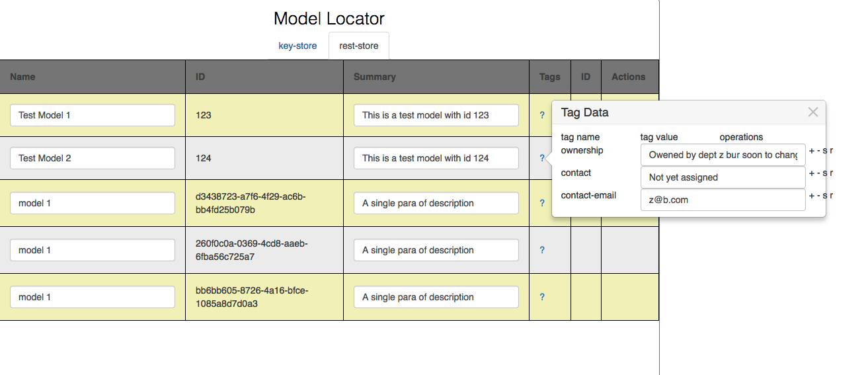This screenshot has width=868, height=375.
Task: Edit name field of model ID bb6bb605
Action: (93, 297)
